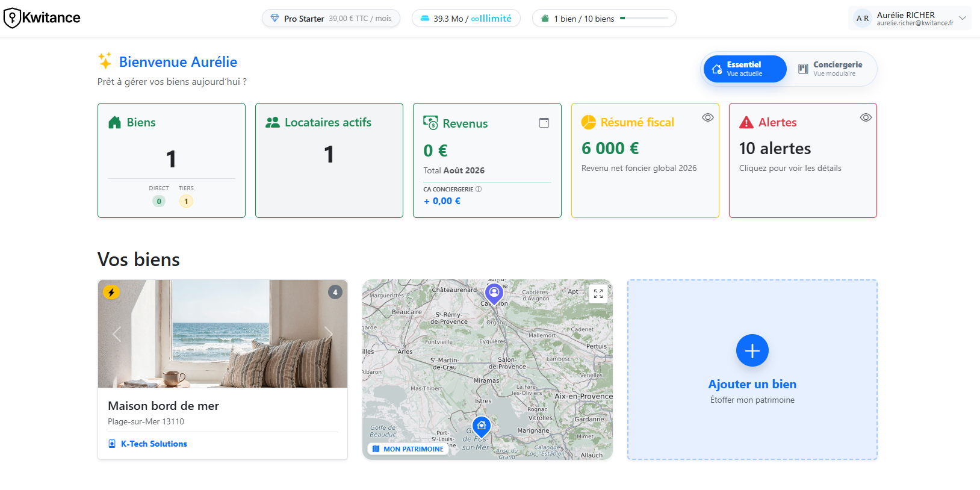Click the sparkle icon beside Bienvenue Aurélie
Viewport: 980px width, 490px height.
point(105,61)
